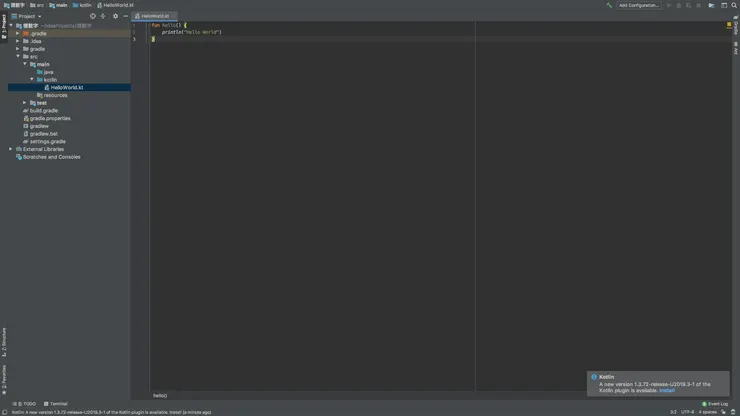Expand the test folder arrow
740x416 pixels.
pyautogui.click(x=25, y=102)
